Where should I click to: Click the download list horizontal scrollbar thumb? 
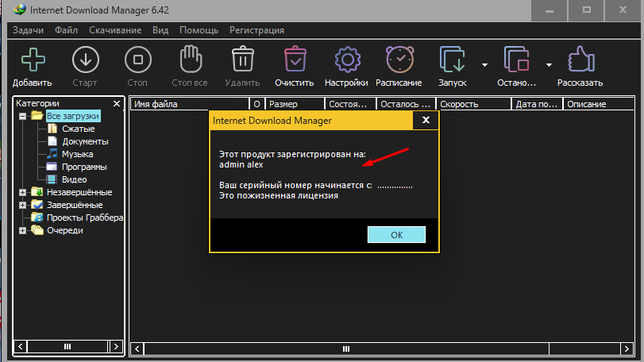[347, 349]
